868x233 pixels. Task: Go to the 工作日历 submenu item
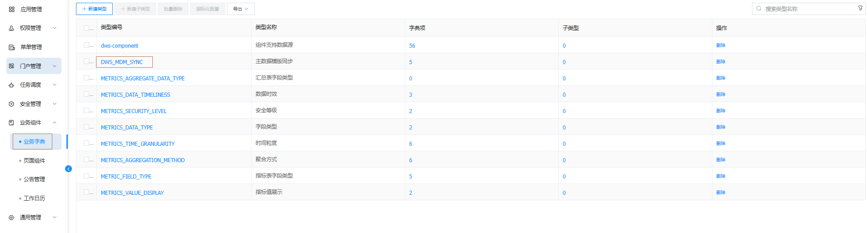[35, 198]
